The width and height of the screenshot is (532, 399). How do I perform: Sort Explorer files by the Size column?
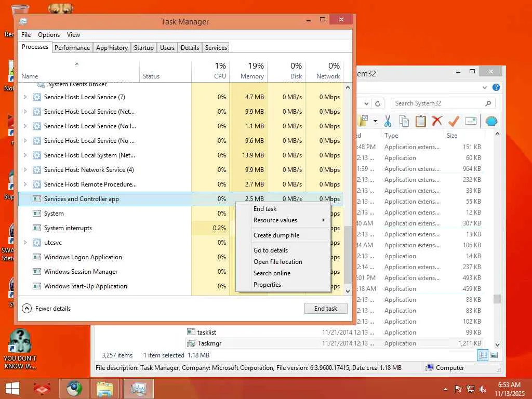[464, 136]
